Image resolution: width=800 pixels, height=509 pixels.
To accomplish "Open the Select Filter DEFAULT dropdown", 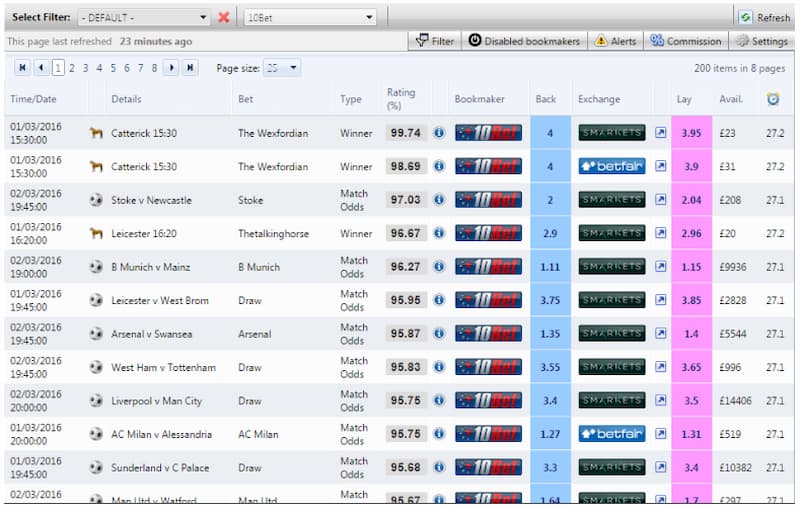I will (143, 17).
